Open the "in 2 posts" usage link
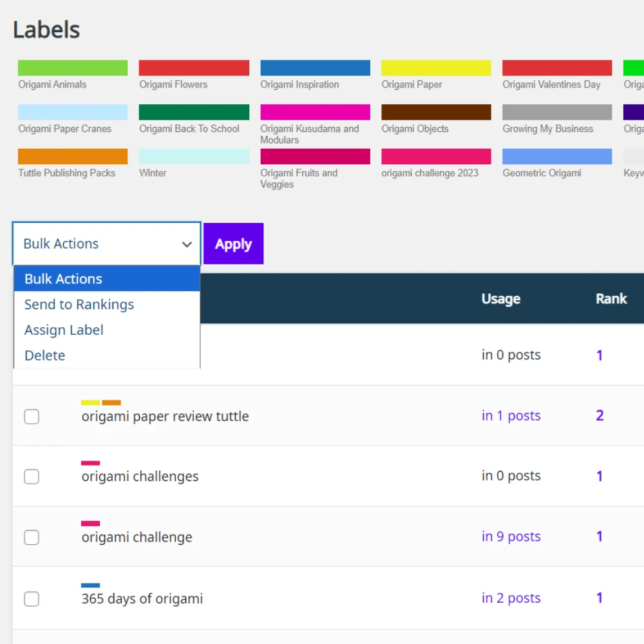 click(x=511, y=598)
